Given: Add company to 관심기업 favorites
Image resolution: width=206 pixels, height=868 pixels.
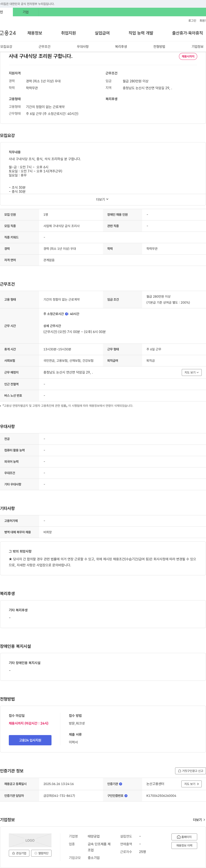Looking at the screenshot, I should click(x=19, y=853).
